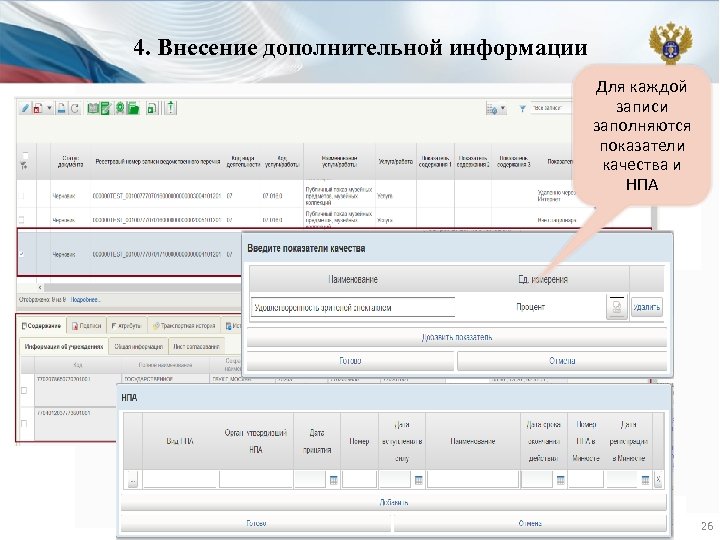Viewport: 720px width, 540px height.
Task: Click the filter input field next to the funnel
Action: click(552, 108)
